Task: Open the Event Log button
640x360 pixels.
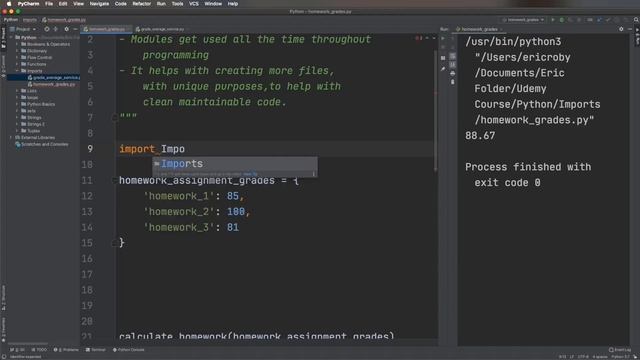Action: pos(620,350)
